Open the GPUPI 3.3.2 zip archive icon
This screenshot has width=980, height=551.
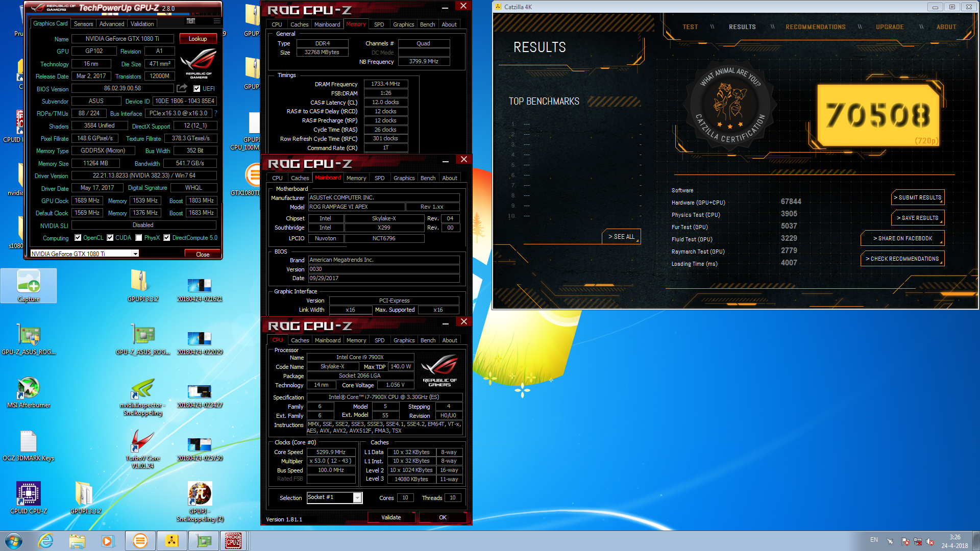143,286
